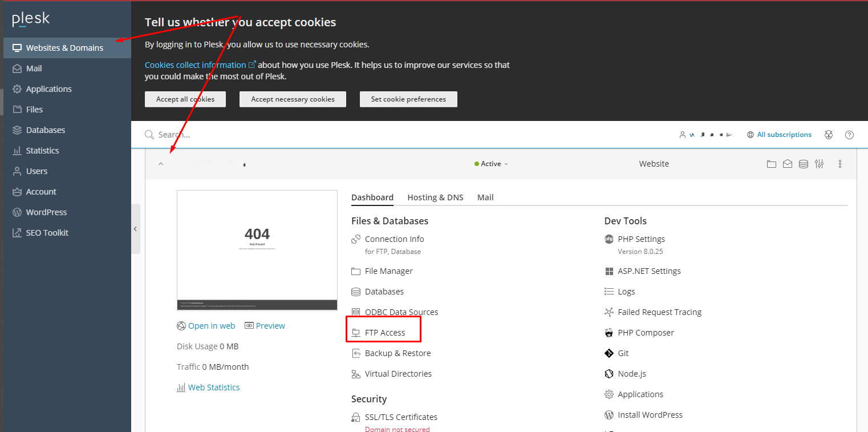Open Files in the sidebar
Viewport: 868px width, 432px height.
coord(67,110)
